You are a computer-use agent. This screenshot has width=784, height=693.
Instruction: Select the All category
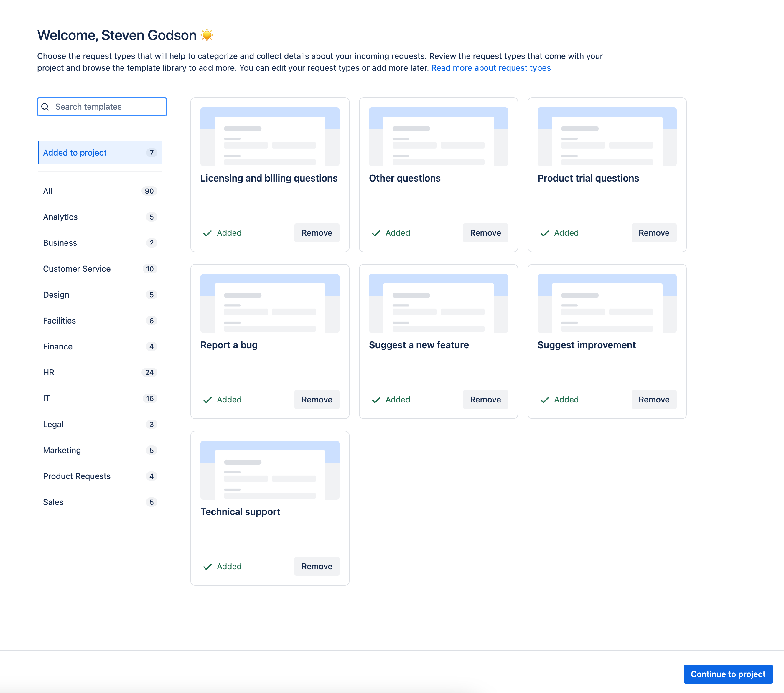pyautogui.click(x=100, y=191)
